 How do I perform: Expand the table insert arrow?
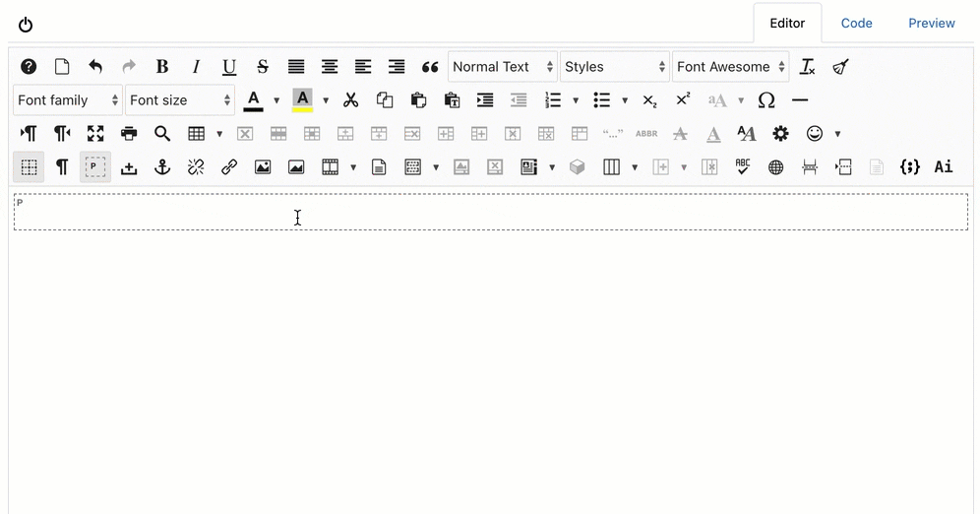[219, 133]
